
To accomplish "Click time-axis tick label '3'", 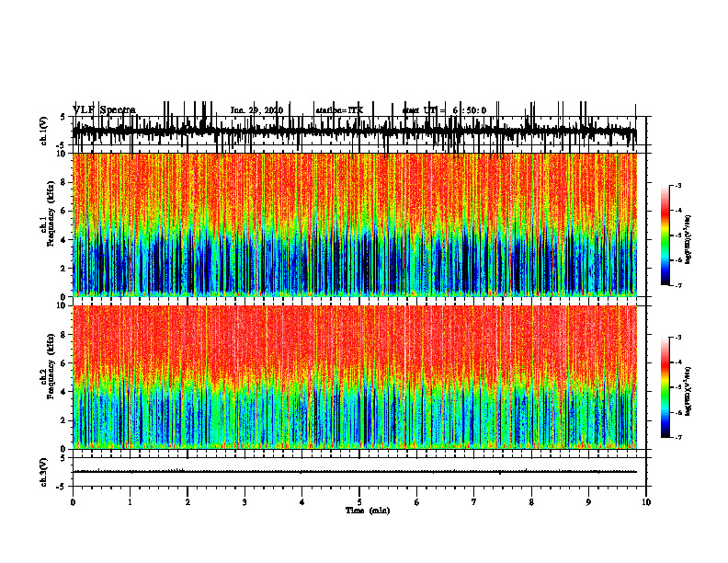I will coord(245,502).
